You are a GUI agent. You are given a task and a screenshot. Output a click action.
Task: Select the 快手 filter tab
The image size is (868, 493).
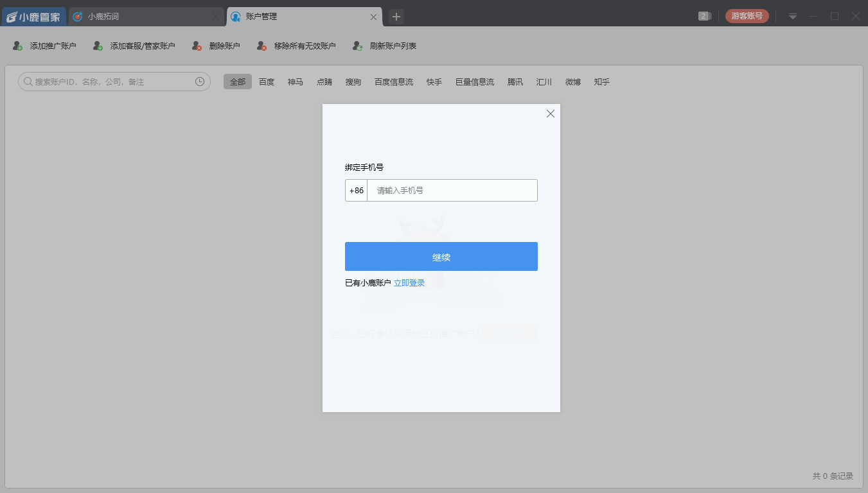[x=434, y=82]
